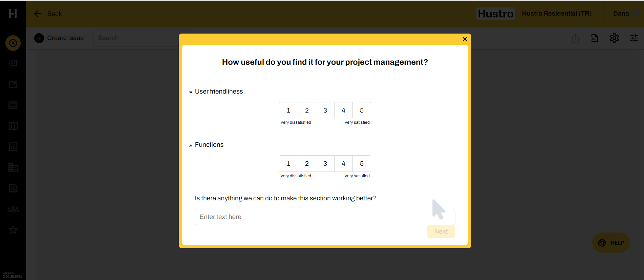Rate User friendliness as 5
Screen dimensions: 644x280
(362, 110)
